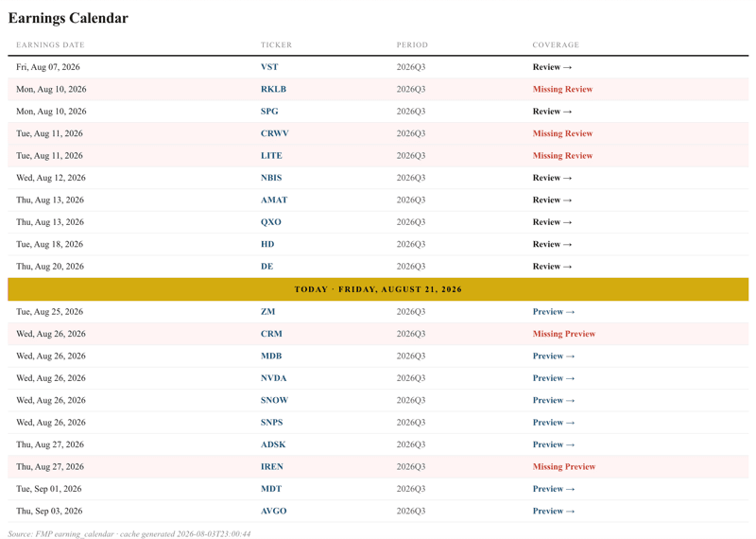Open the ADSK ticker link
Screen dimensions: 756x539
(273, 445)
